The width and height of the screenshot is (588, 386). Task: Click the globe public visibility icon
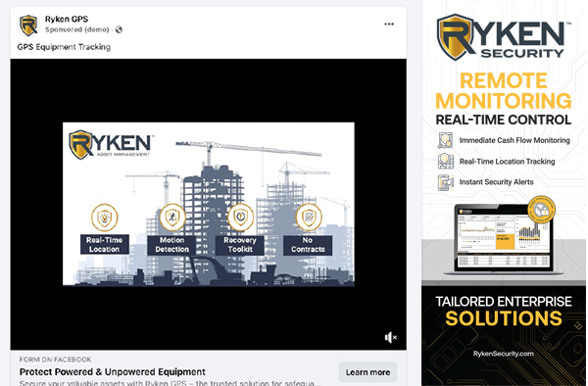tap(119, 29)
